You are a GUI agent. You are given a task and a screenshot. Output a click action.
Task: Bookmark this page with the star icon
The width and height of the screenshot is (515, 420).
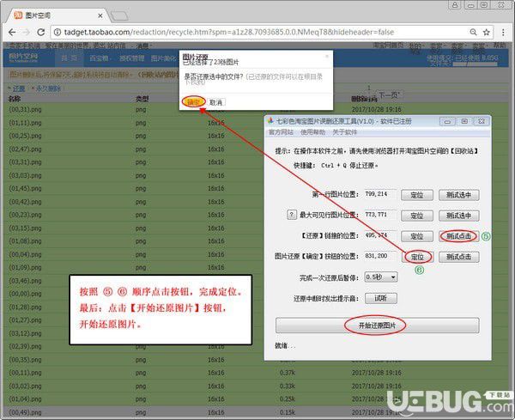tap(486, 32)
